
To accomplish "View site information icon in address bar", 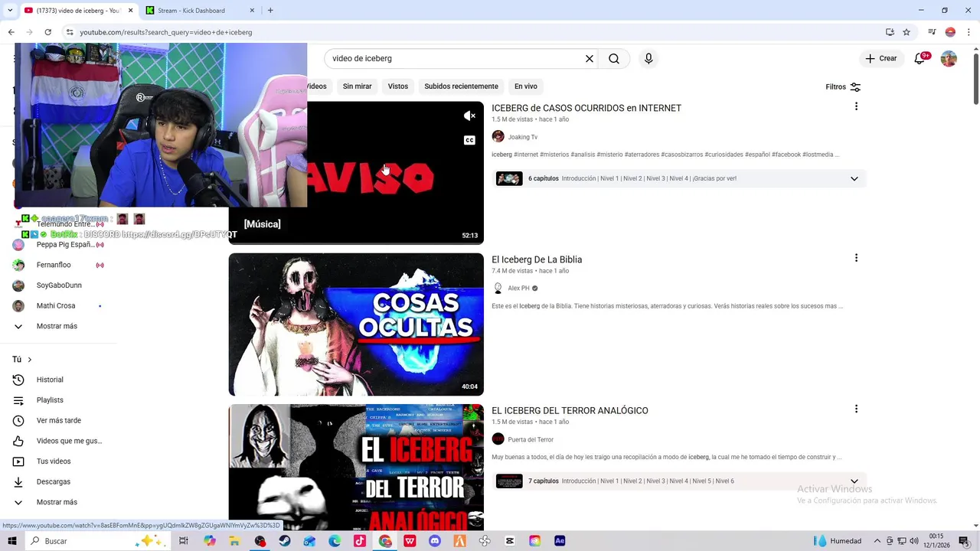I will pos(69,32).
